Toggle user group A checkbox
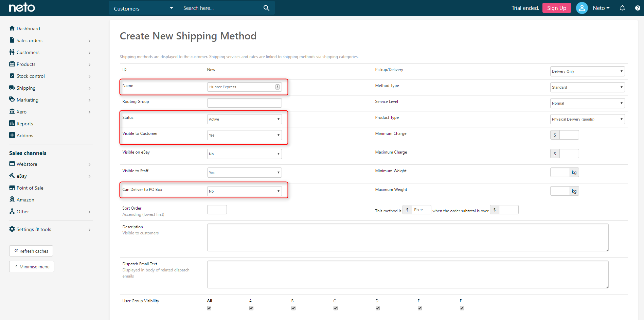 [x=251, y=308]
